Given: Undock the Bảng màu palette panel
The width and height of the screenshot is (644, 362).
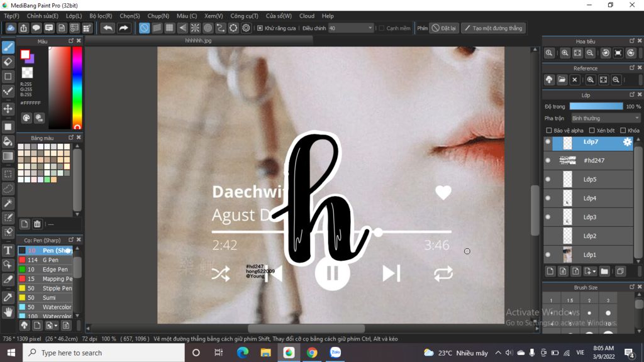Looking at the screenshot, I should pyautogui.click(x=71, y=138).
